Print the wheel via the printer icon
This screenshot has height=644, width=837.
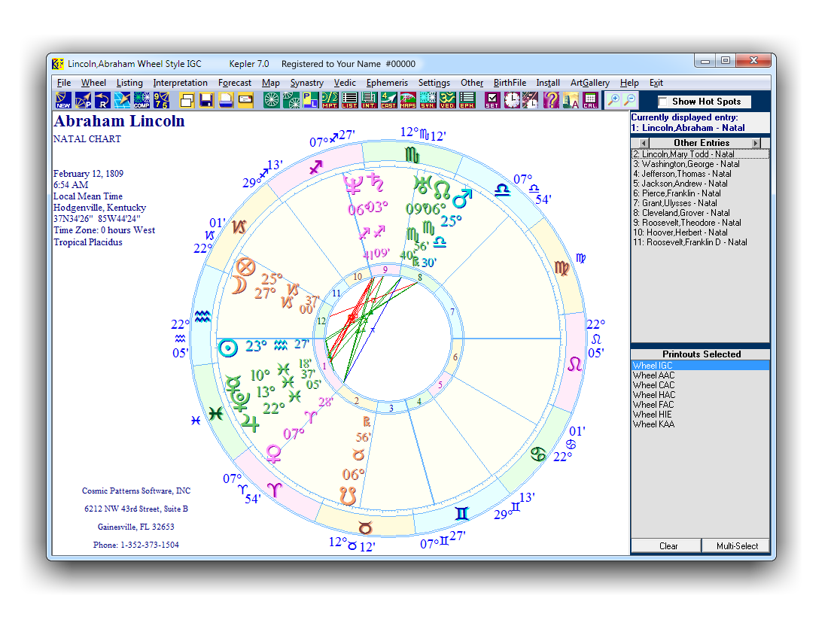pyautogui.click(x=226, y=99)
